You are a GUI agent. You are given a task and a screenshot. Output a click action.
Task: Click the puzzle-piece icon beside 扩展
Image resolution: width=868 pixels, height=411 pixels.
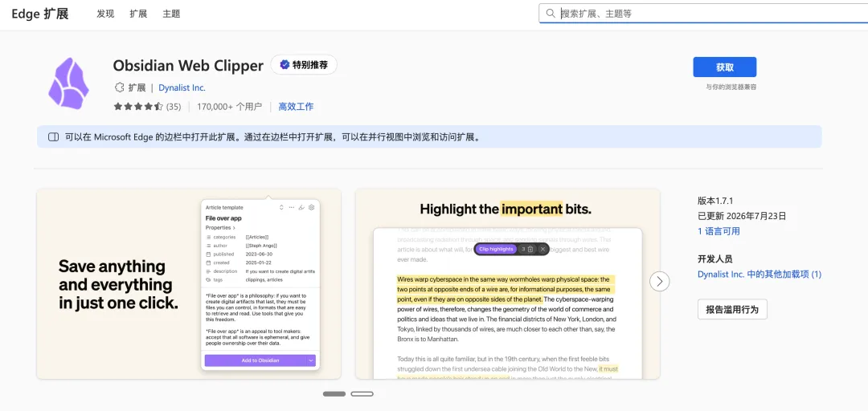pyautogui.click(x=119, y=87)
